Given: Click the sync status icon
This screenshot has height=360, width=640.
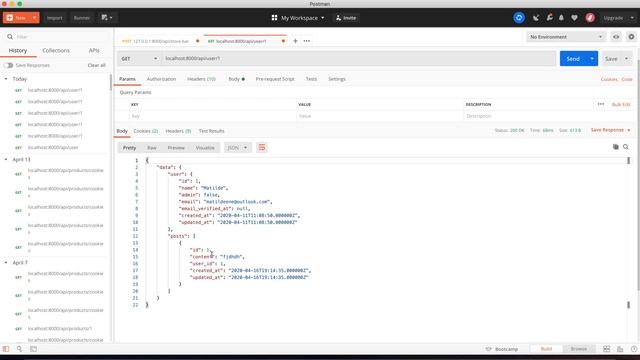Looking at the screenshot, I should [x=519, y=18].
